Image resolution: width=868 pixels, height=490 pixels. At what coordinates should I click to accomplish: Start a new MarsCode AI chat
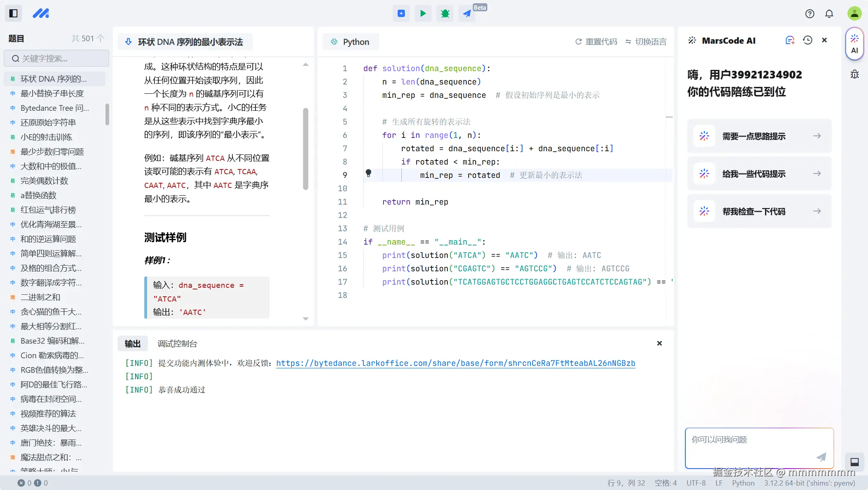pyautogui.click(x=790, y=40)
